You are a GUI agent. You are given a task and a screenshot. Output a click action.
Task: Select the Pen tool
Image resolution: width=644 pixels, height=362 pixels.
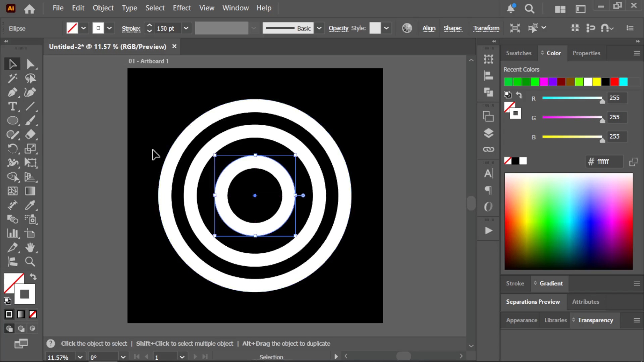(x=12, y=93)
